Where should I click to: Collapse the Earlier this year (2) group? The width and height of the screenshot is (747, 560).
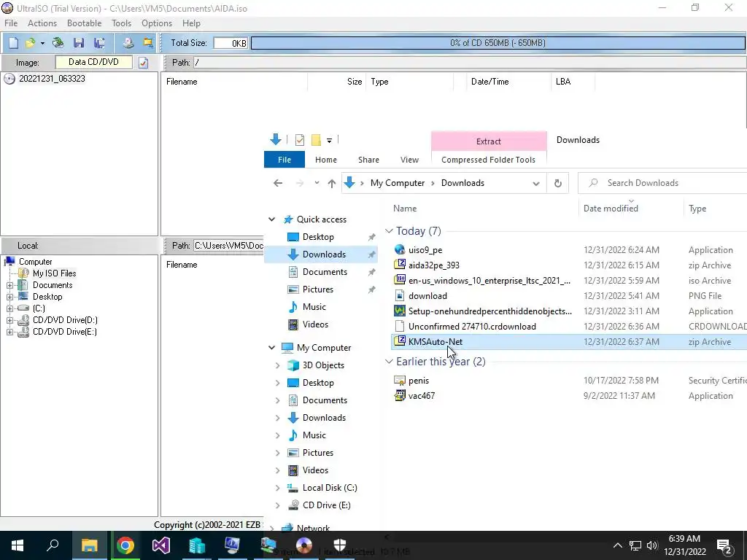click(x=390, y=362)
